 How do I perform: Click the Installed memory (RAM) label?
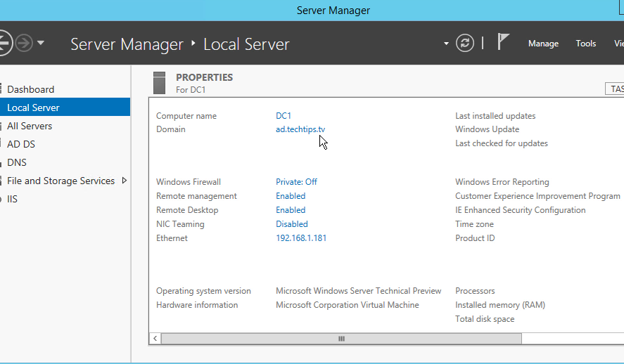tap(500, 305)
